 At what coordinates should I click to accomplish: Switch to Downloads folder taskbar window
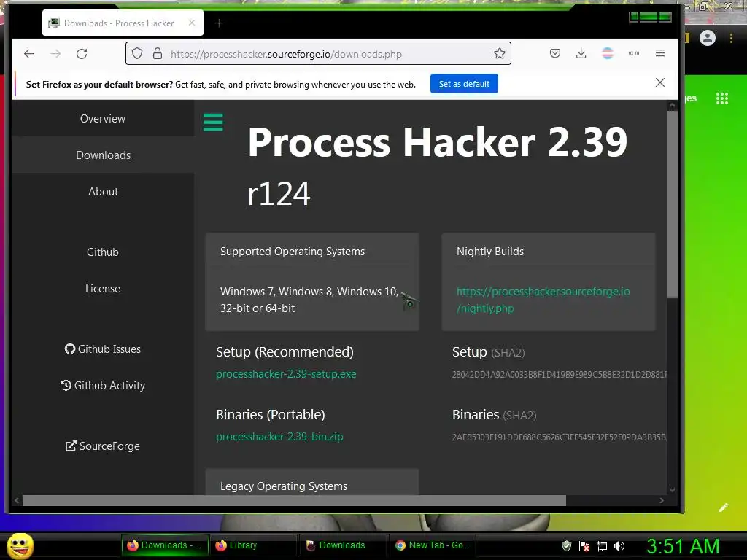342,545
